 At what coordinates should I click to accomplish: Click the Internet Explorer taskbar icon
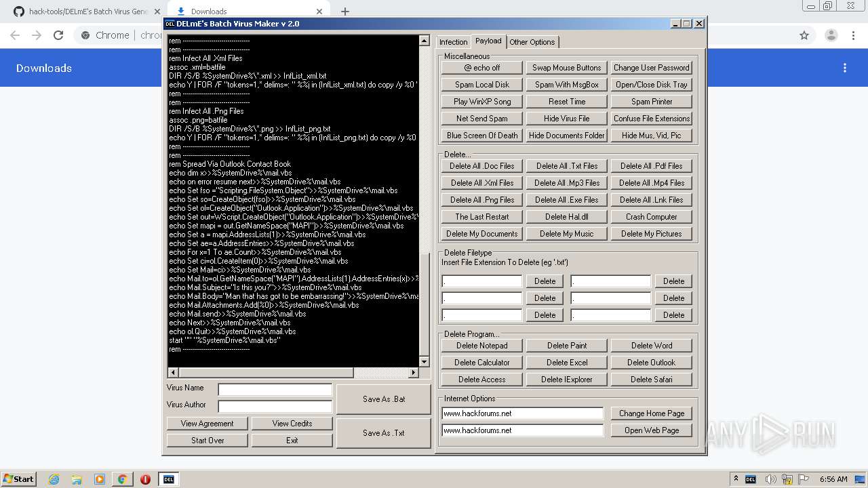54,479
